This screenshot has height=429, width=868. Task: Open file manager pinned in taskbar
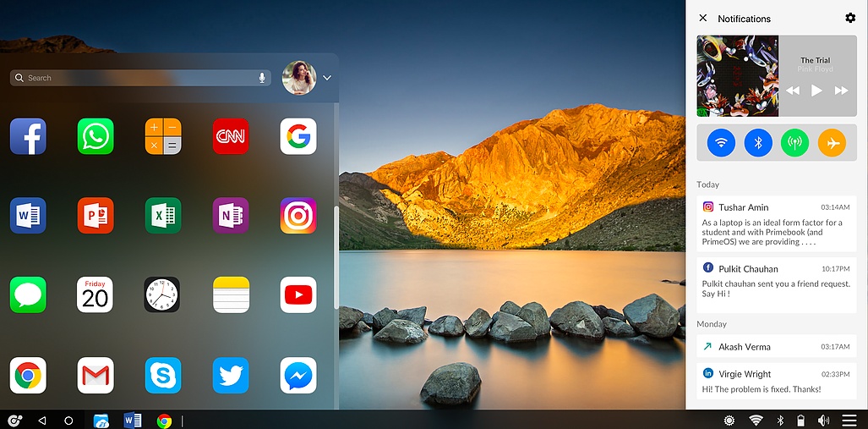click(101, 421)
